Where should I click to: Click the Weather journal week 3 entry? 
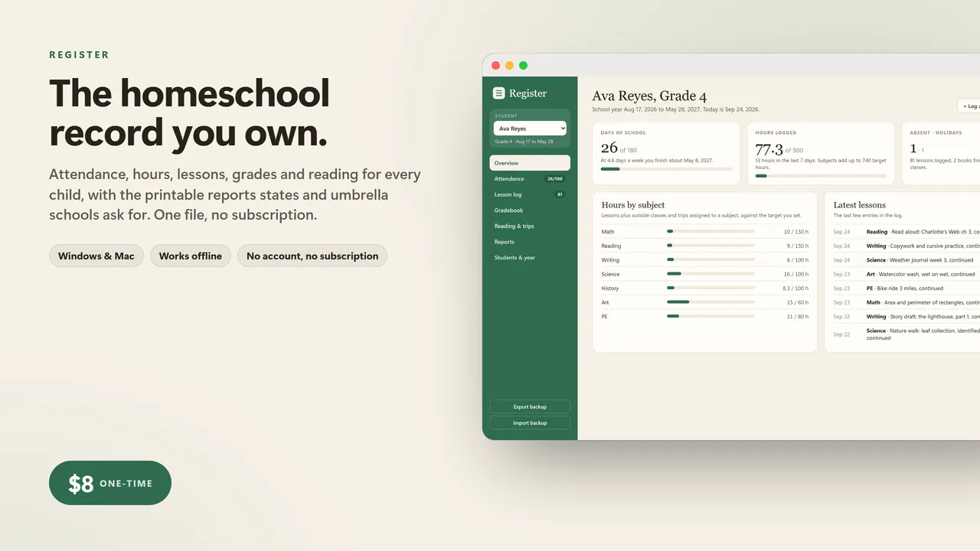click(906, 260)
